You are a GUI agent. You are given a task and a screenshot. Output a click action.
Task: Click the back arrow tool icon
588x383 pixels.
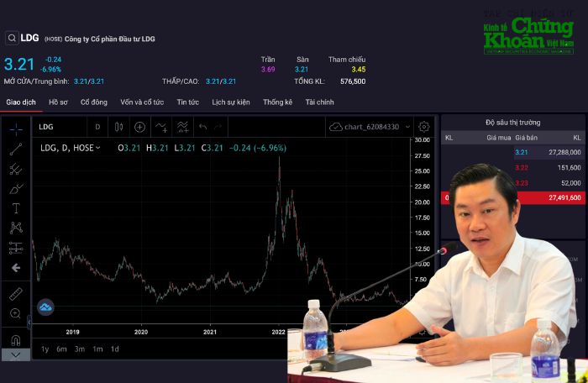click(16, 267)
